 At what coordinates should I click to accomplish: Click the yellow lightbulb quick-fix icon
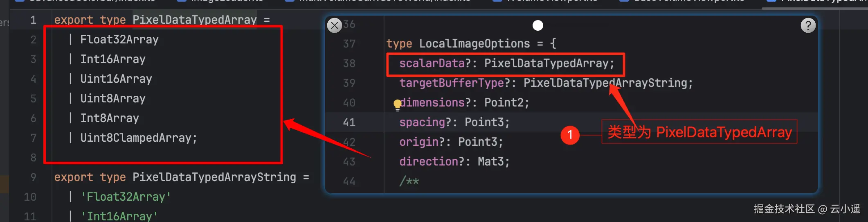click(x=397, y=104)
